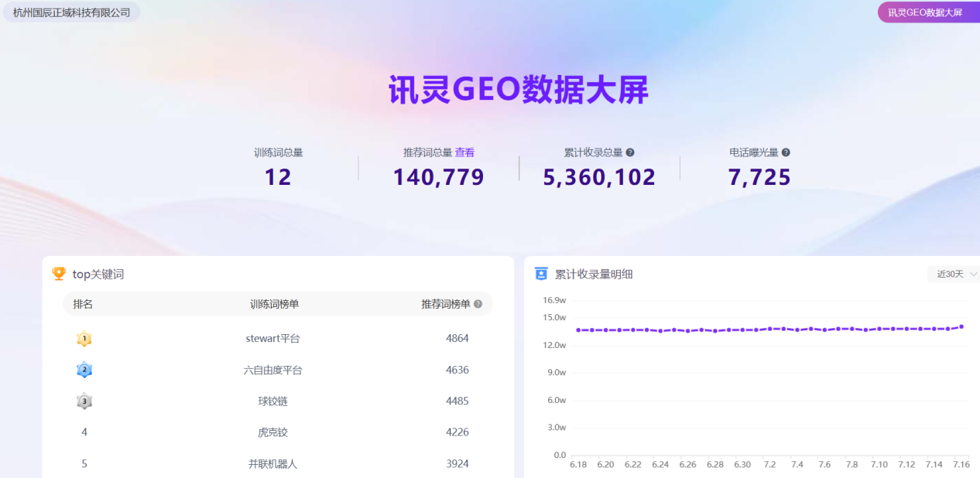The image size is (980, 478).
Task: Click the 杭州国辰正域科技有限公司 company label
Action: point(71,12)
